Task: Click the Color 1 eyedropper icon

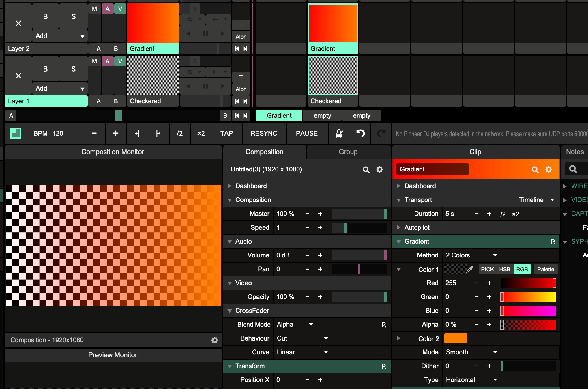Action: pyautogui.click(x=469, y=269)
